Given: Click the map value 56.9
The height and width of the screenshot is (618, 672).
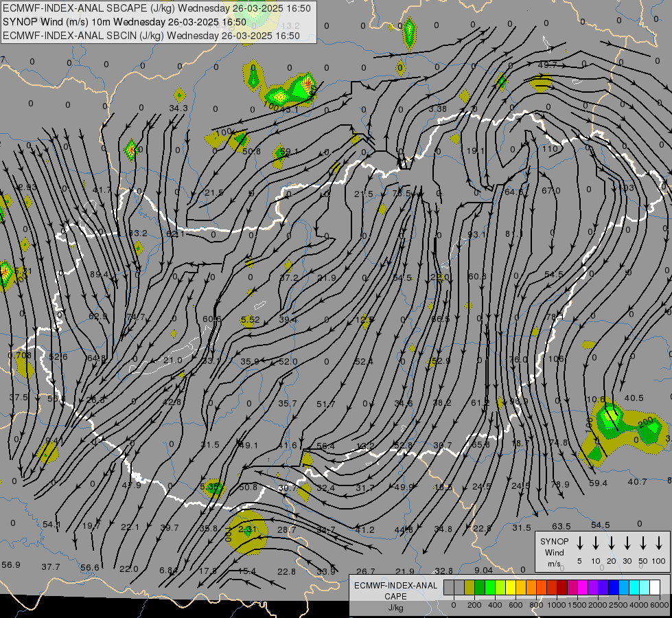Looking at the screenshot, I should click(11, 565).
